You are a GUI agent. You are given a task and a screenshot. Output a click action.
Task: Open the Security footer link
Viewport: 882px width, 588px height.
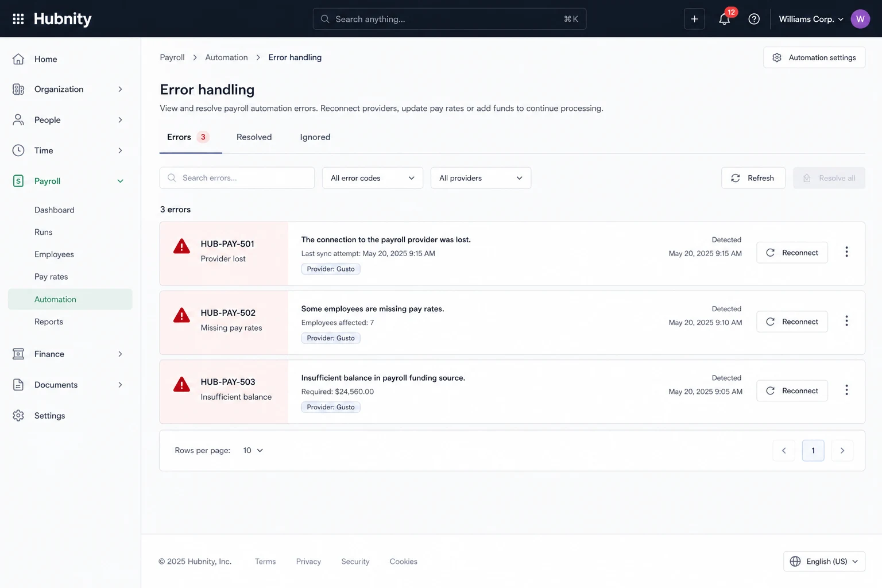(355, 562)
